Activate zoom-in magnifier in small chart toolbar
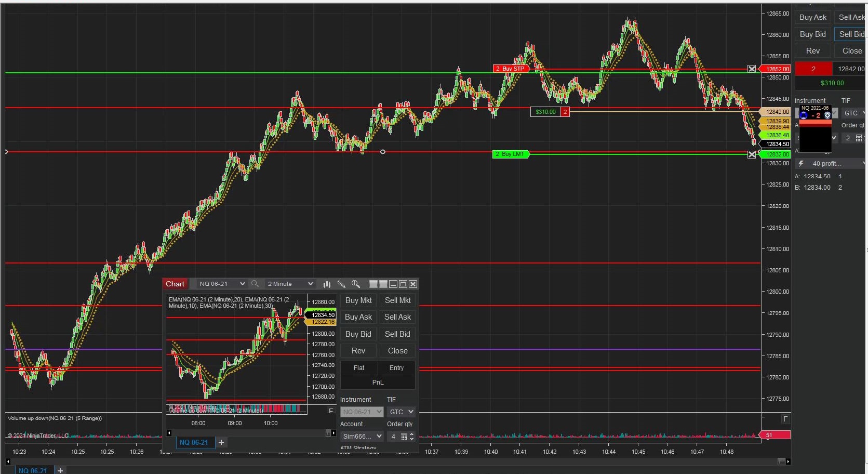This screenshot has height=474, width=868. click(356, 284)
